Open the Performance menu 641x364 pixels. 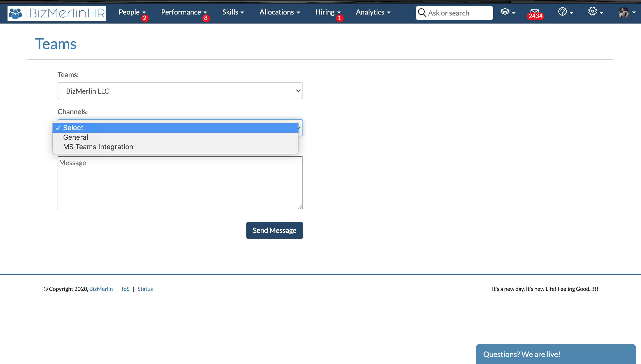(x=184, y=12)
